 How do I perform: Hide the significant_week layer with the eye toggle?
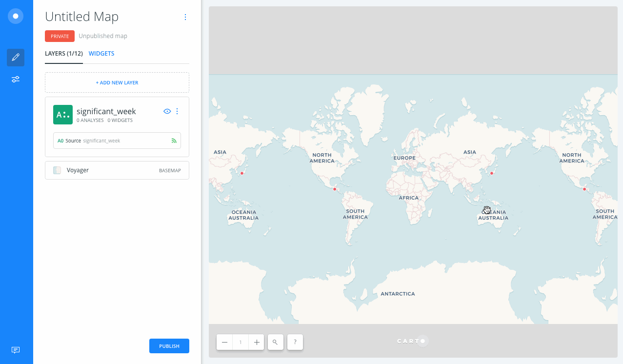click(167, 111)
